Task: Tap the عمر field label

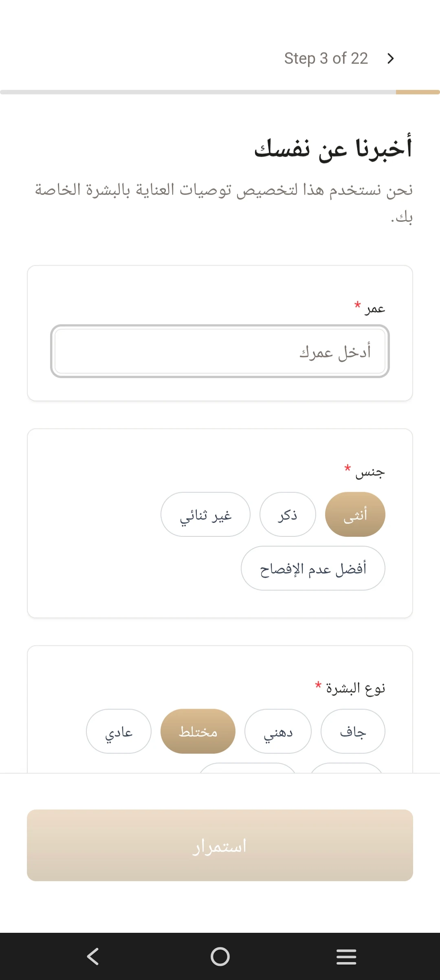Action: click(375, 309)
